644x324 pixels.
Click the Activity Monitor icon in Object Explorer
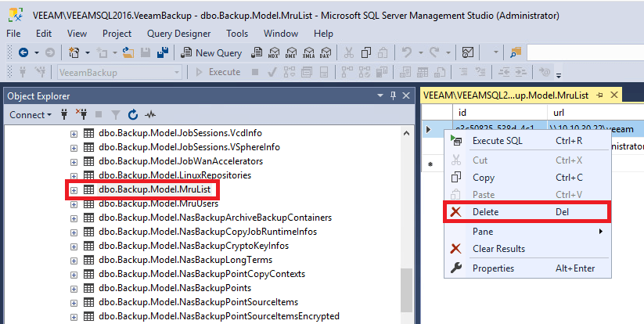[150, 114]
